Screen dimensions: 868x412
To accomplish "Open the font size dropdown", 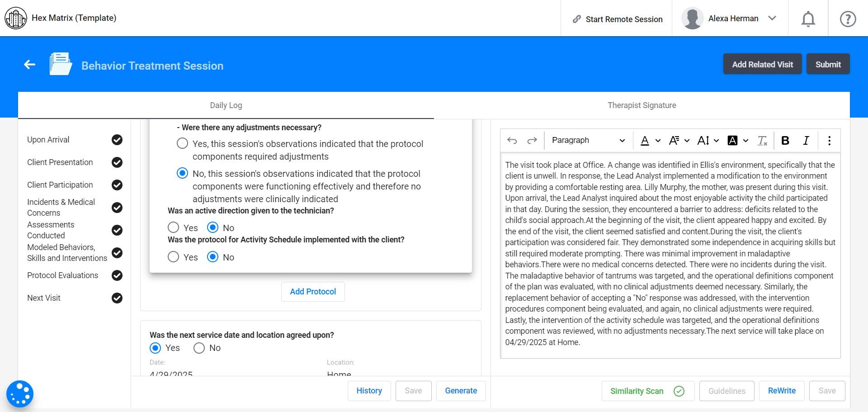I will (x=708, y=141).
